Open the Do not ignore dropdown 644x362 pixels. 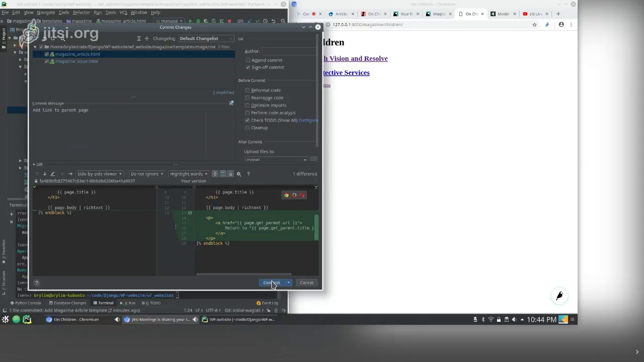147,174
